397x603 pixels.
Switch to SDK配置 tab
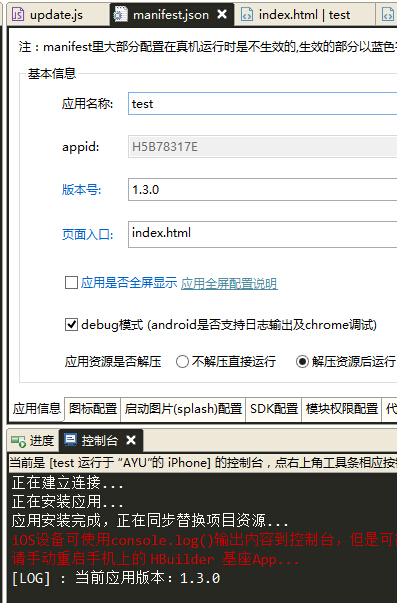coord(274,409)
